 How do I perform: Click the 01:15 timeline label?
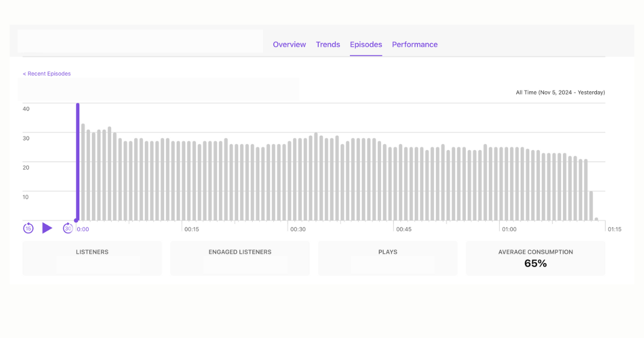[x=614, y=229]
